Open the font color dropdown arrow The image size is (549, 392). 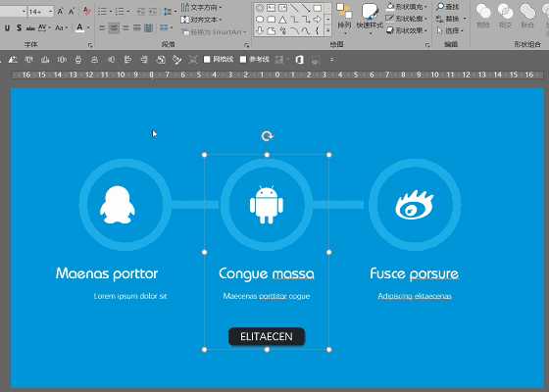88,27
